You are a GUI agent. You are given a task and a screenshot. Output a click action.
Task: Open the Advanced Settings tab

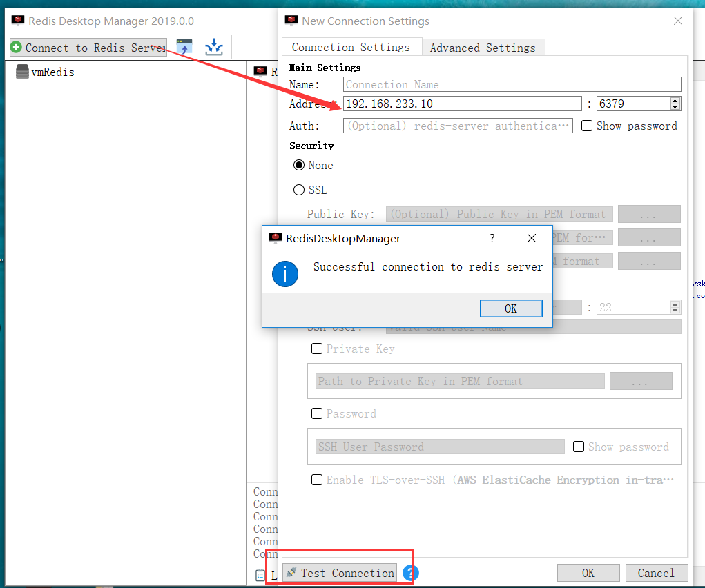tap(483, 48)
